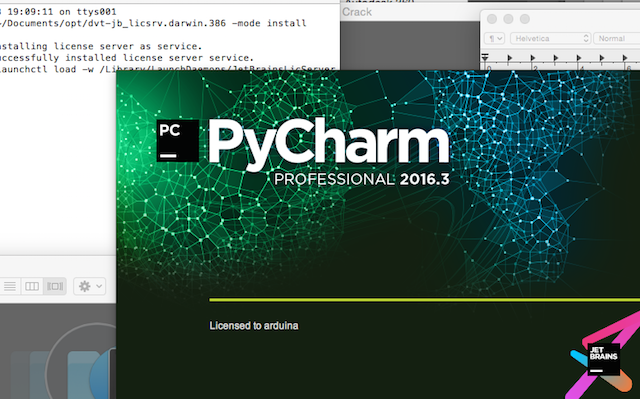Screen dimensions: 640x399
Task: Switch Finder window to Cover Flow view
Action: pyautogui.click(x=55, y=286)
